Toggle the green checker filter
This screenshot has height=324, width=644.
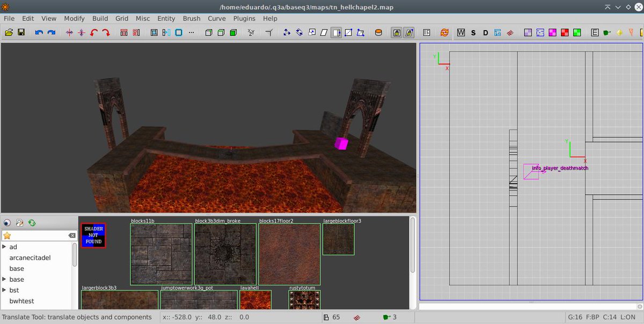tap(577, 33)
